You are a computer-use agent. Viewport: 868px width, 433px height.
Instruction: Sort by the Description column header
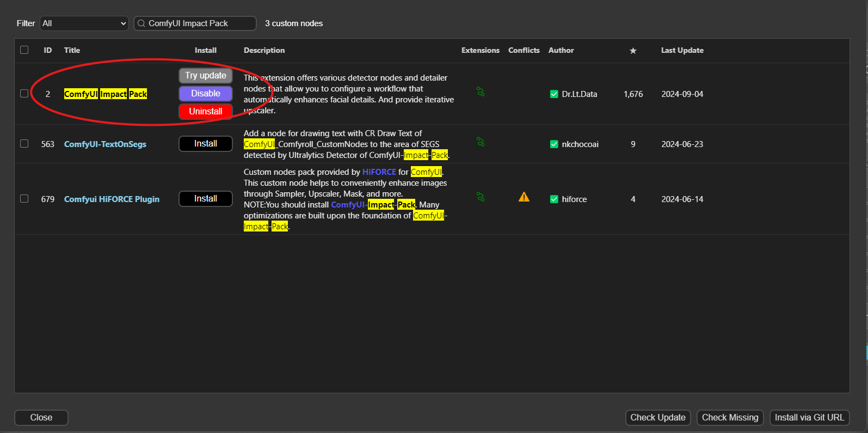pyautogui.click(x=264, y=50)
